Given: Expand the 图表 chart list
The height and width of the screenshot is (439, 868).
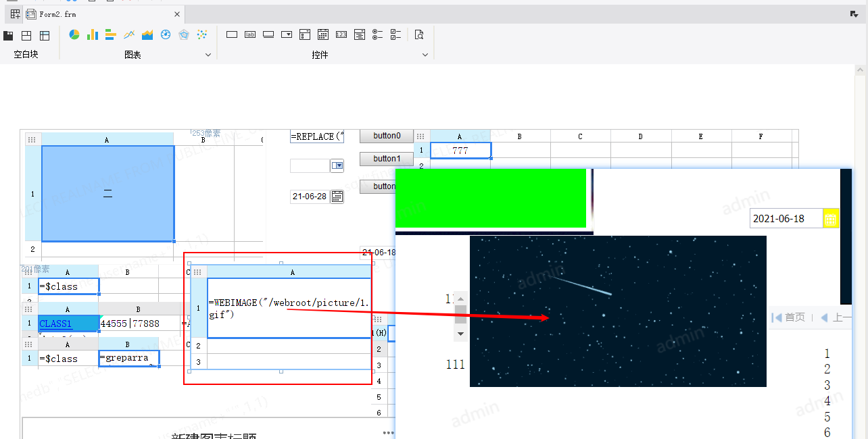Looking at the screenshot, I should click(208, 55).
